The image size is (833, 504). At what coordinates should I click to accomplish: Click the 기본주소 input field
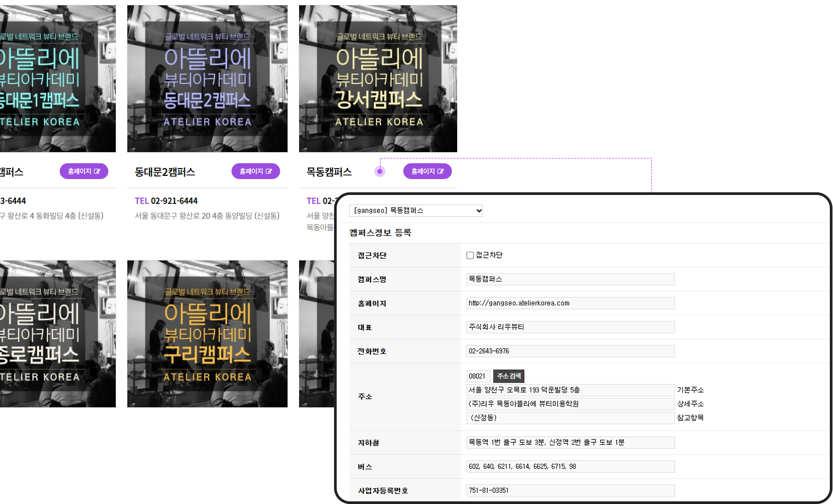click(570, 390)
